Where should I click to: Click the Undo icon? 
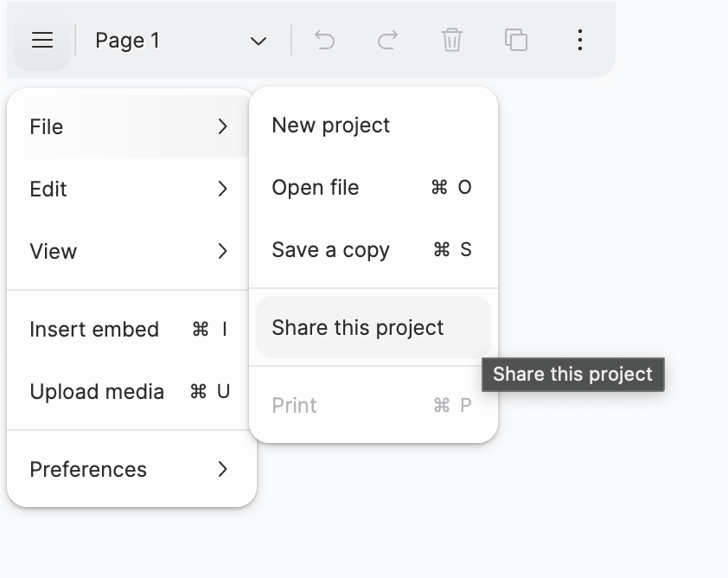324,40
